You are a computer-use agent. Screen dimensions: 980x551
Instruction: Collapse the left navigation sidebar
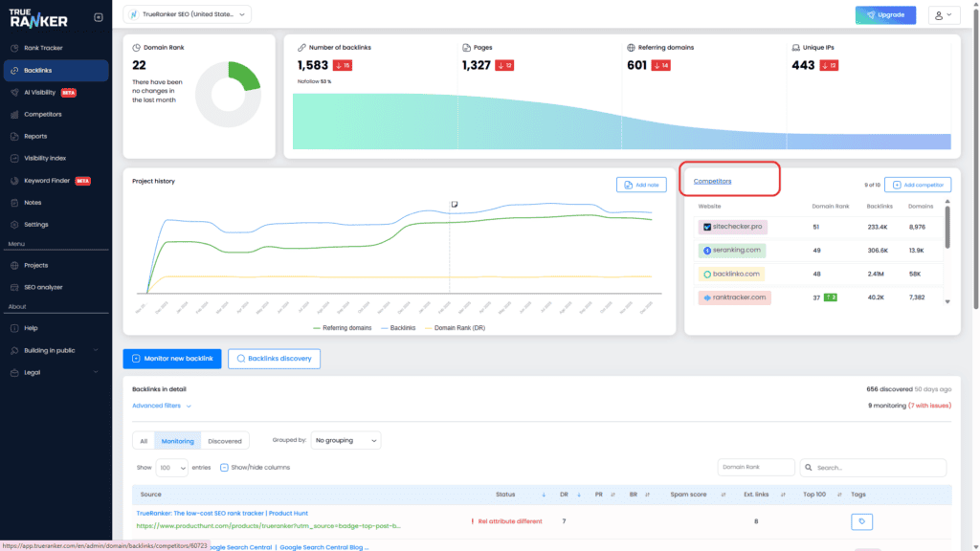(97, 16)
